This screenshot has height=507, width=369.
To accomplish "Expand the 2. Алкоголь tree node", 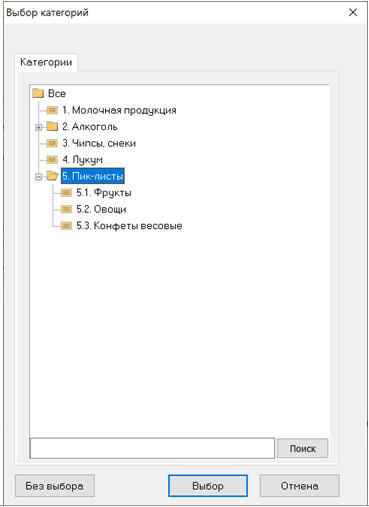I will pyautogui.click(x=39, y=127).
